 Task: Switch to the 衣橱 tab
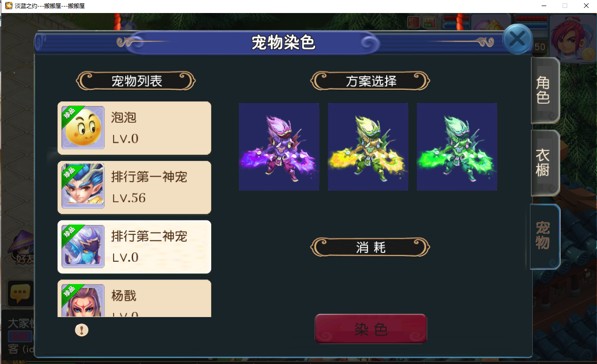pos(544,163)
